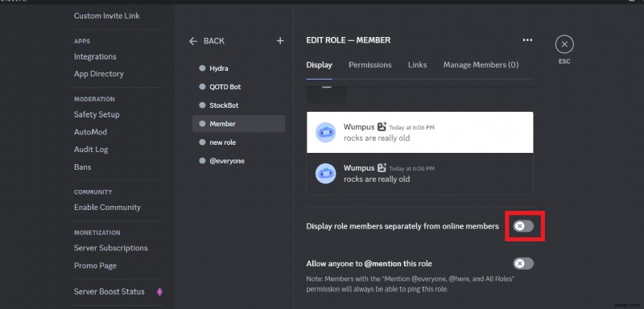This screenshot has height=309, width=644.
Task: Open Custom Invite Link settings
Action: [x=107, y=15]
